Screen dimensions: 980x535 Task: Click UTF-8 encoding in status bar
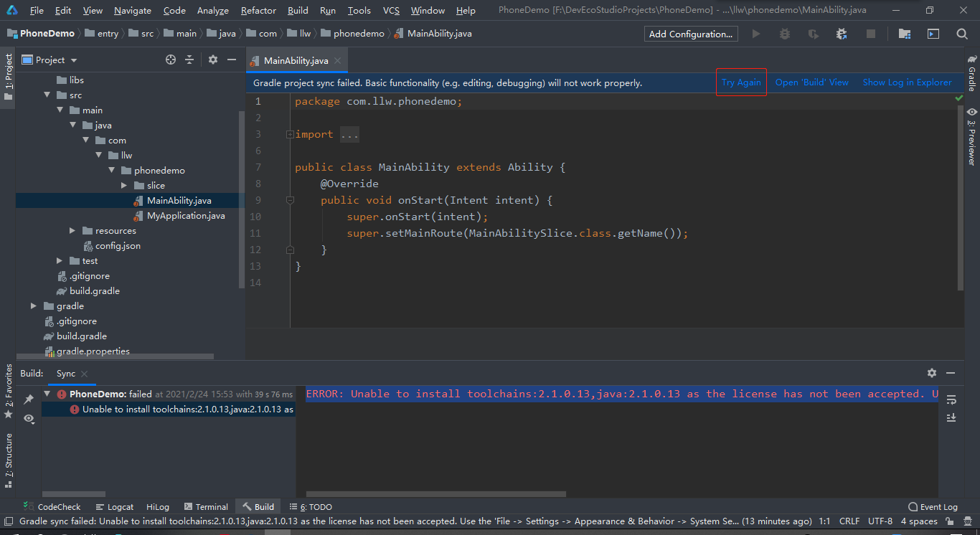tap(880, 521)
